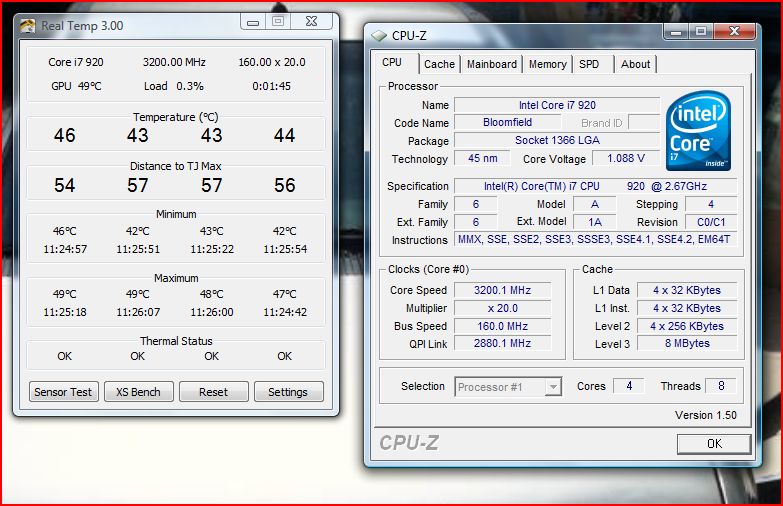The width and height of the screenshot is (783, 506).
Task: Click the Technology value 45 nm
Action: [x=482, y=158]
